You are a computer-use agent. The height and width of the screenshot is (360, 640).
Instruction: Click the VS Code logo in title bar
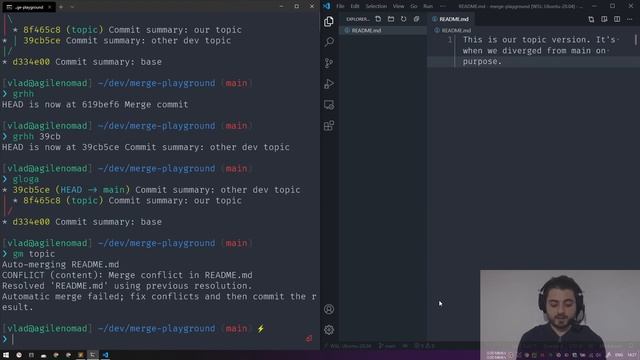[x=327, y=6]
